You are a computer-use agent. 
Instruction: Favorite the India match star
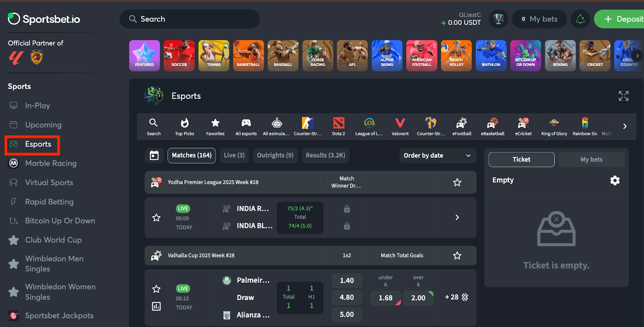click(157, 218)
